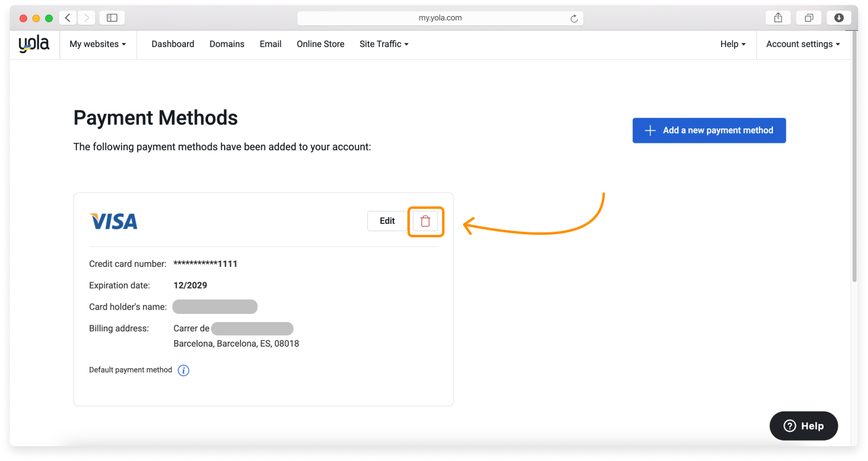Viewport: 868px width, 461px height.
Task: Click the plus icon on Add payment button
Action: coord(649,130)
